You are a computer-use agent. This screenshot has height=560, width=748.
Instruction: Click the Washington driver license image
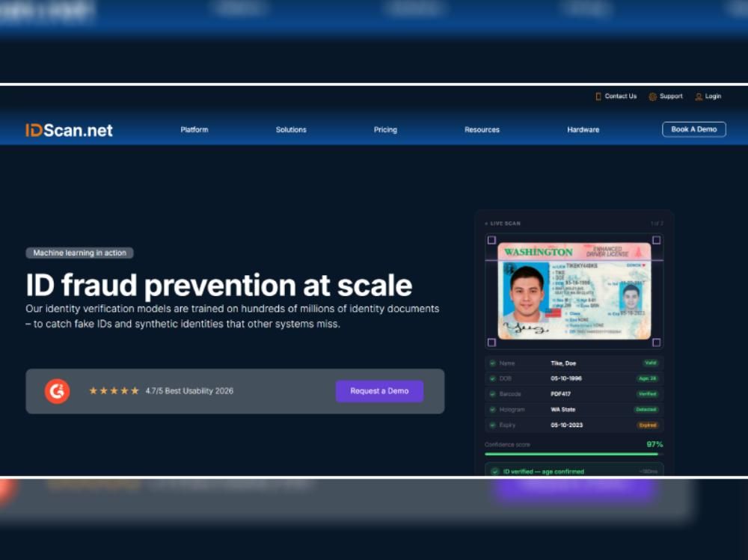[574, 291]
